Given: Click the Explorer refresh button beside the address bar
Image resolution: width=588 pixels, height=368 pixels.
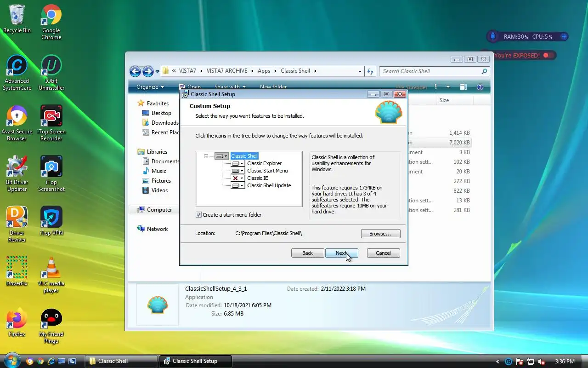Looking at the screenshot, I should (371, 71).
